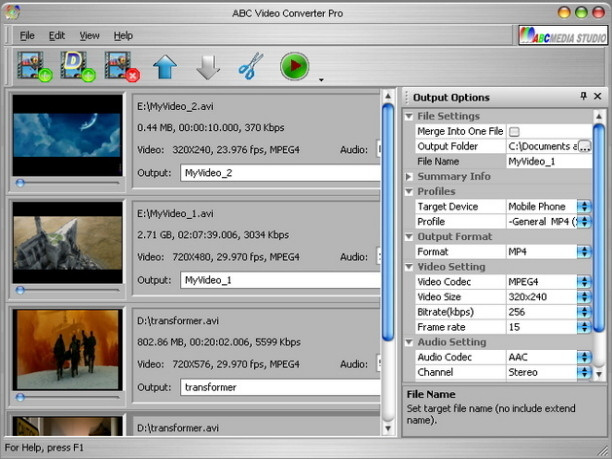Click the window maximize green button
This screenshot has width=612, height=459.
pyautogui.click(x=581, y=12)
